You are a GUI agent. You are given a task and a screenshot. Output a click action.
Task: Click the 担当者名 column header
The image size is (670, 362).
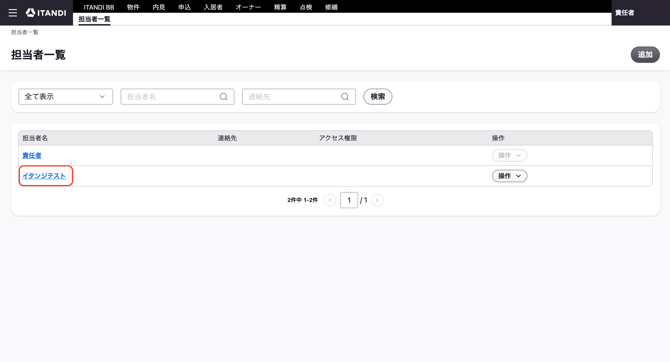click(x=35, y=138)
